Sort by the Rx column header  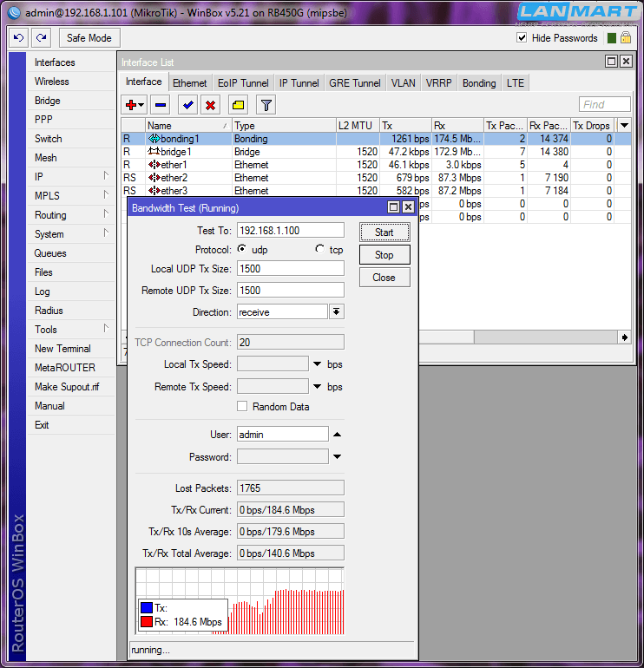point(457,125)
